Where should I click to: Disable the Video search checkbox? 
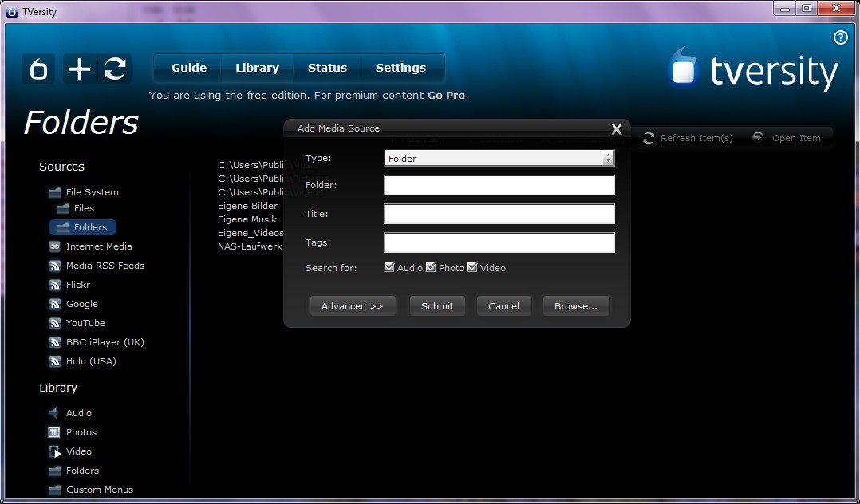[x=472, y=267]
